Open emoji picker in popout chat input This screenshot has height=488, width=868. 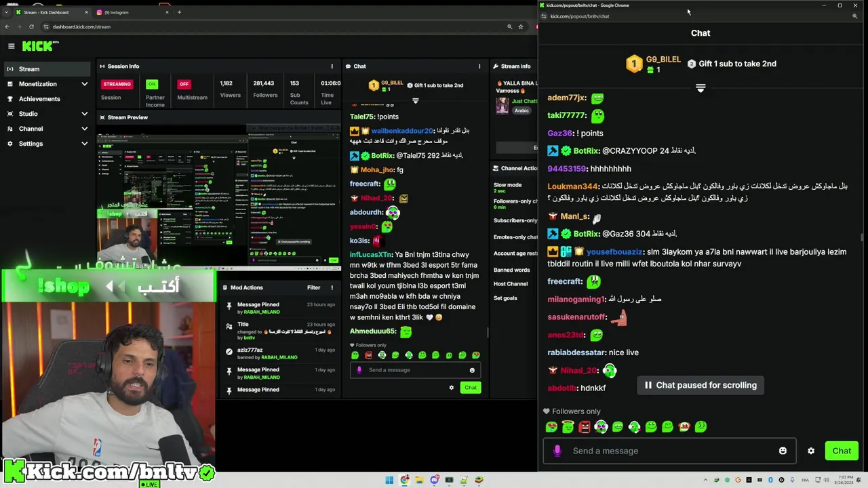click(x=783, y=451)
